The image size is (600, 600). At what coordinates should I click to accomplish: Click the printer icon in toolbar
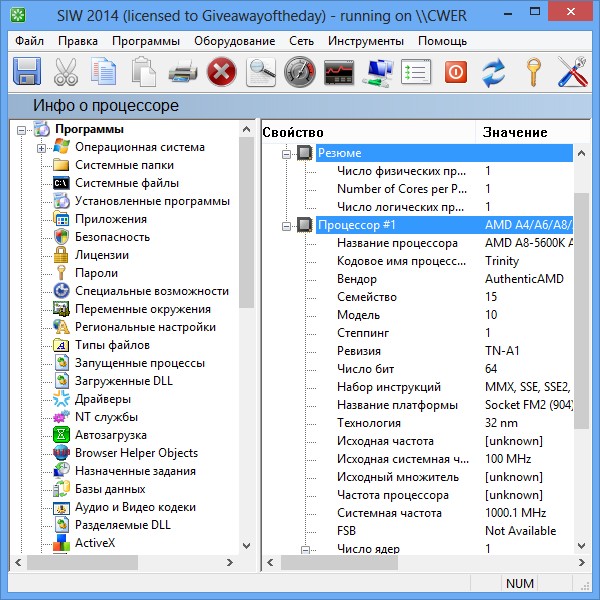coord(182,73)
